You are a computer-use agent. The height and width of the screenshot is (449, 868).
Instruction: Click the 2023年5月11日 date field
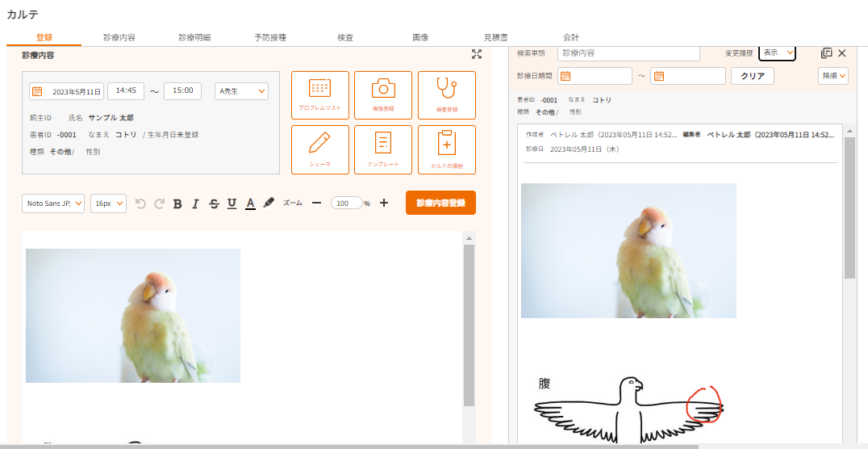[x=66, y=91]
